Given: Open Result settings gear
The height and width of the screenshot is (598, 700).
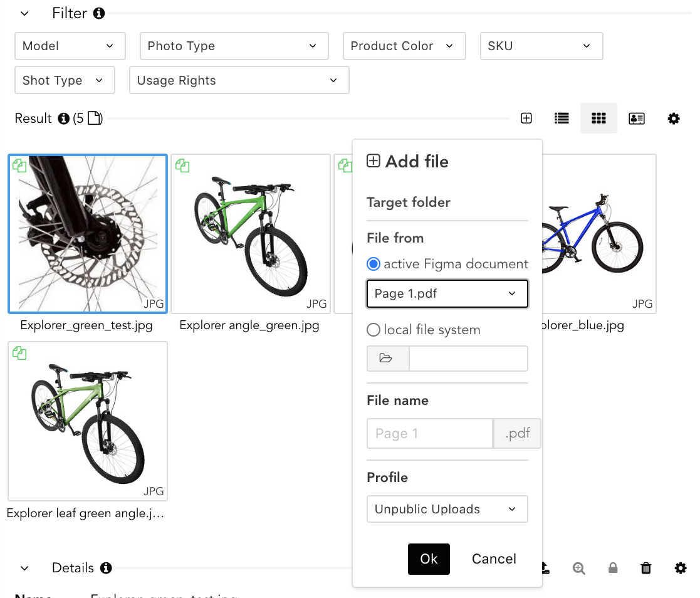Looking at the screenshot, I should [674, 118].
